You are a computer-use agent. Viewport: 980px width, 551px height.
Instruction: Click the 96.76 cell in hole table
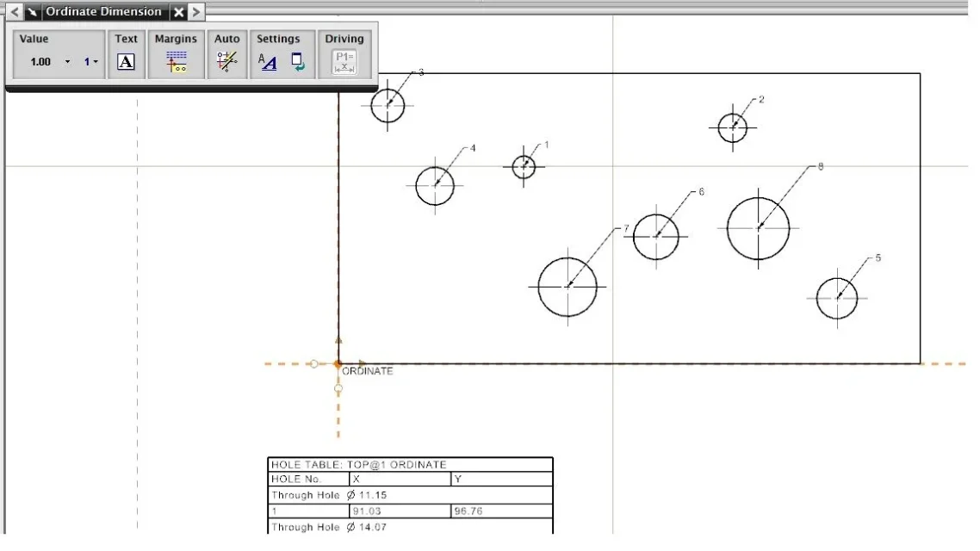coord(500,511)
